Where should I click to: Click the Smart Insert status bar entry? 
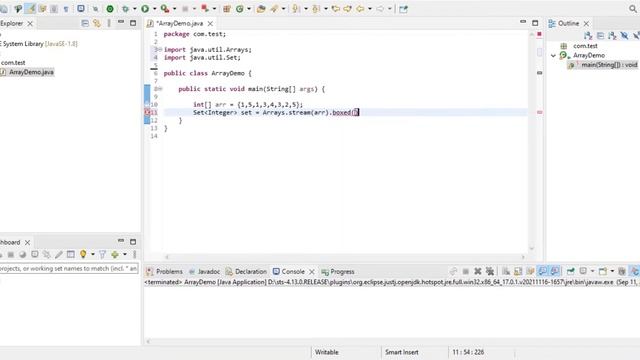coord(402,352)
